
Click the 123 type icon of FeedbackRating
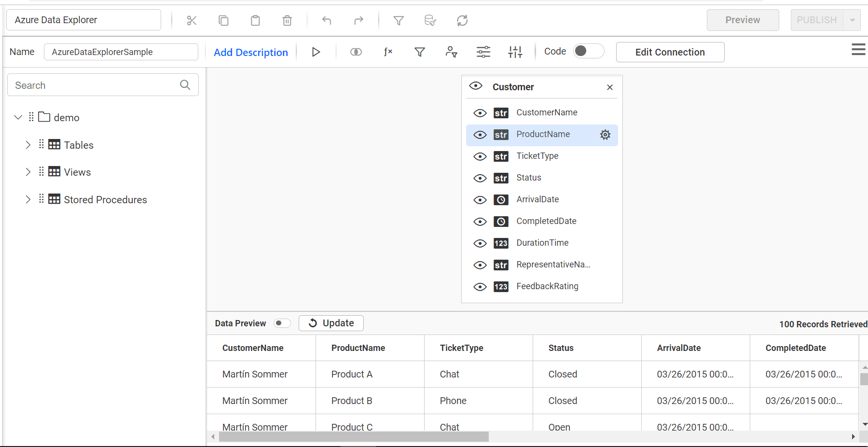click(501, 287)
